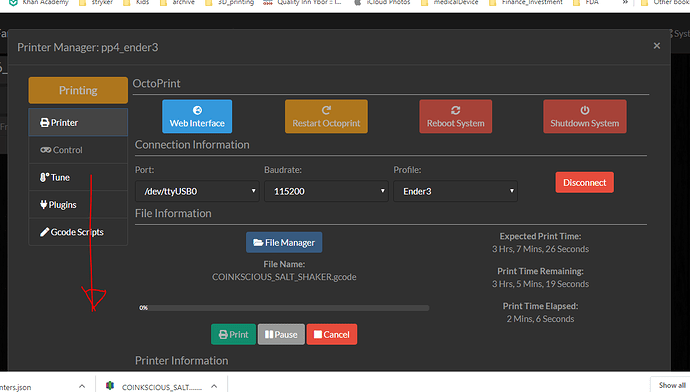Click Restart Octoprint button
Screen dimensions: 690x392
(x=326, y=116)
